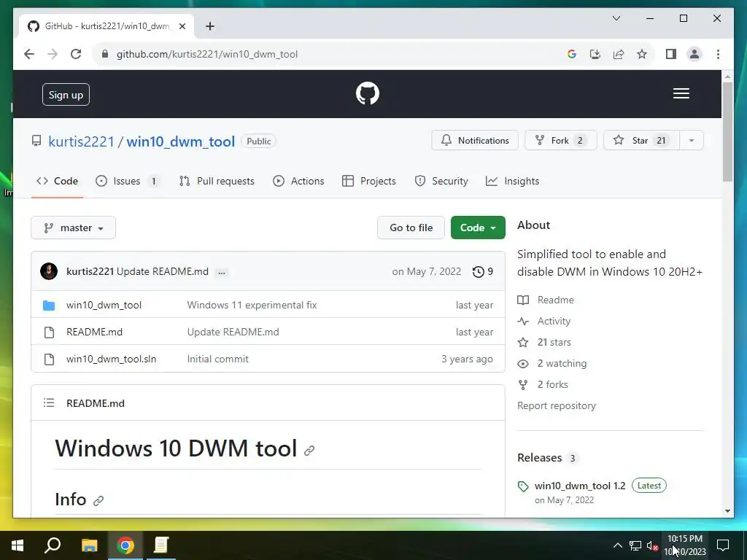Open the README outline list icon

tap(49, 402)
